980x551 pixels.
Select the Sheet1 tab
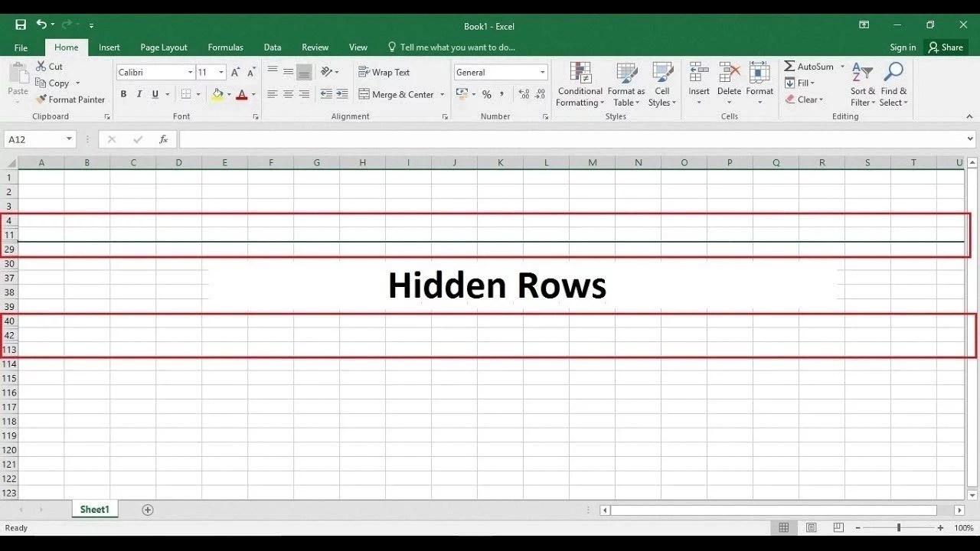94,509
